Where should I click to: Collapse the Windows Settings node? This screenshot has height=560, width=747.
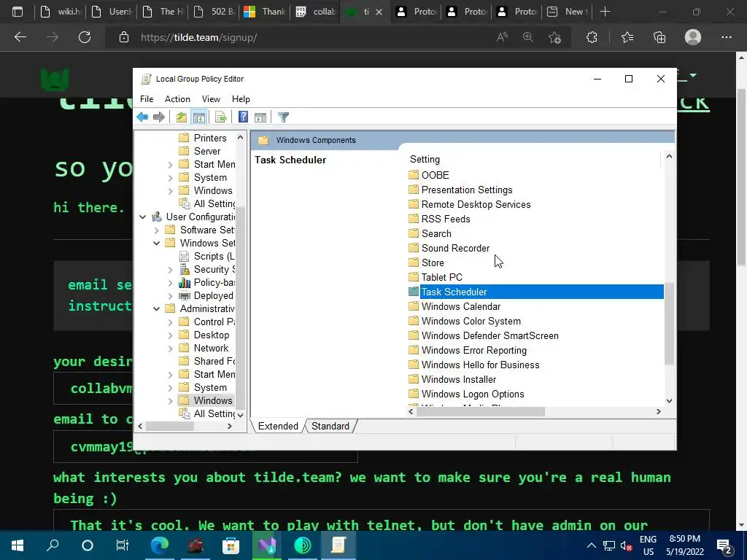[156, 244]
